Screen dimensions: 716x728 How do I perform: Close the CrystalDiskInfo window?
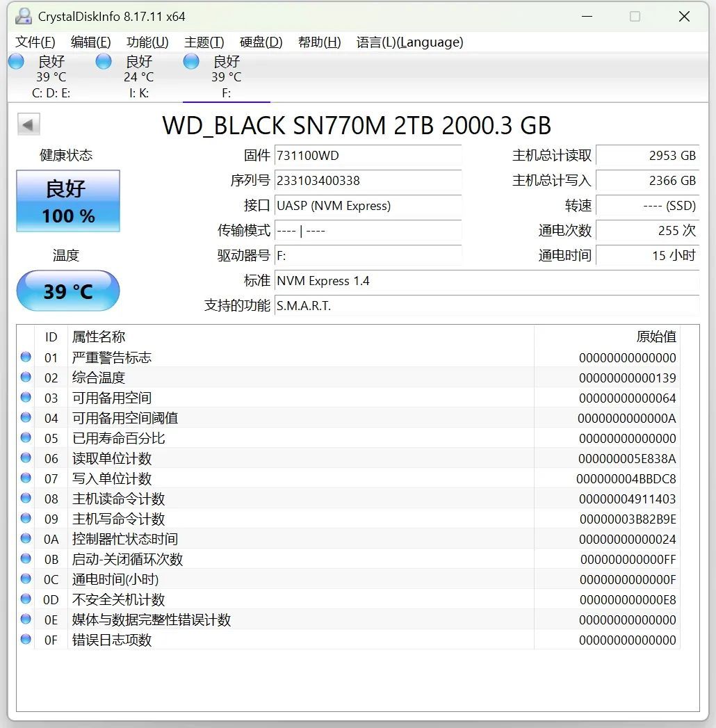click(x=684, y=17)
